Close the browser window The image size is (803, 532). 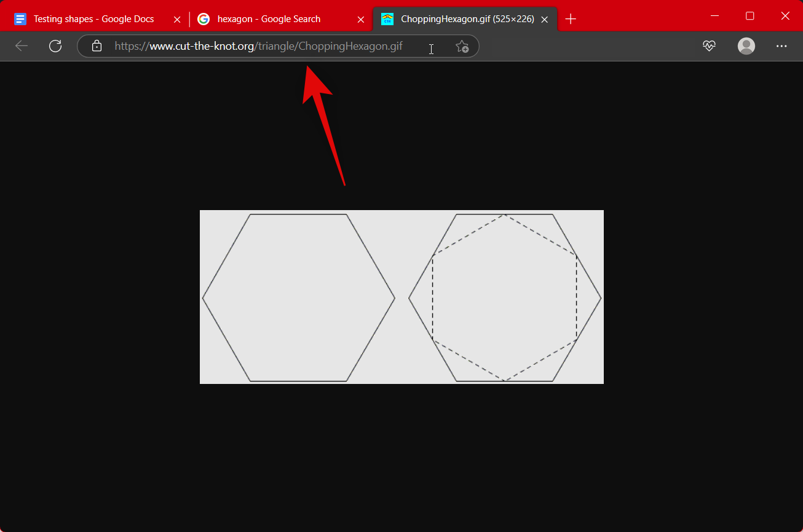(785, 15)
